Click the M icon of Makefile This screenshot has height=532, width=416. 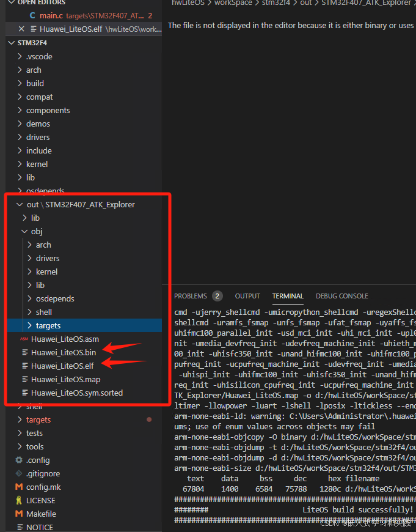[19, 514]
